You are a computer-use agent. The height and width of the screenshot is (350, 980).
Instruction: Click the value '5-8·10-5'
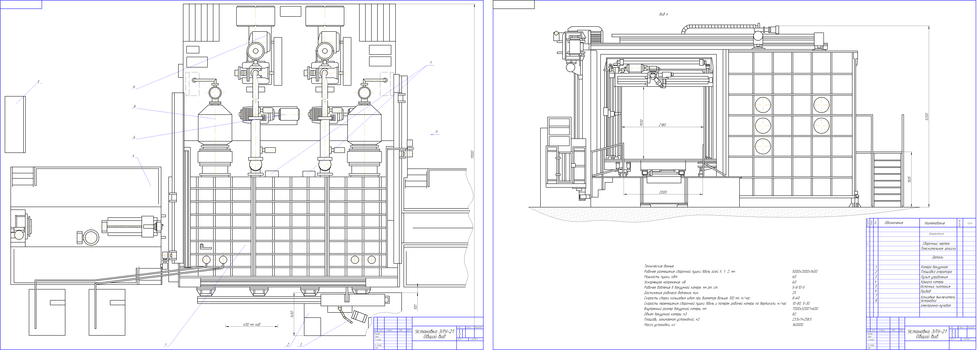coord(799,287)
